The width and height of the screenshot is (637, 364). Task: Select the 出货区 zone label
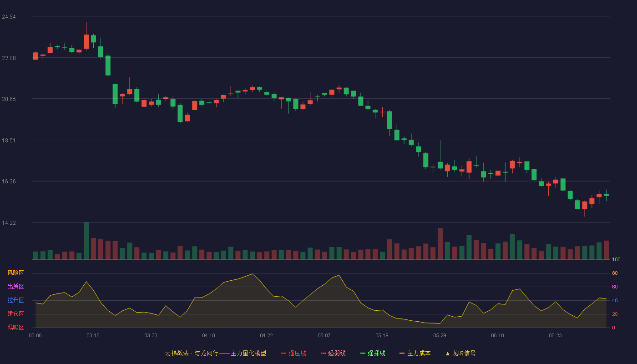tap(15, 287)
